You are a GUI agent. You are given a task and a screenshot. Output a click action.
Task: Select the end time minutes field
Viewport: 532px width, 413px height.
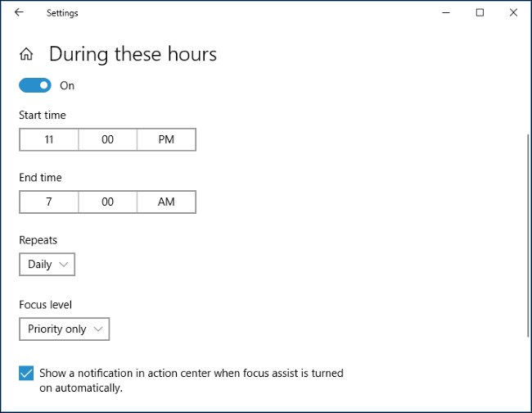108,202
